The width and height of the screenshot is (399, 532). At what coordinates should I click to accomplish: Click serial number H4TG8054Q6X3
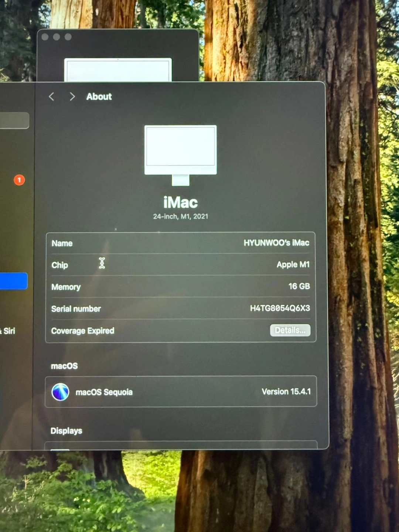pos(280,308)
